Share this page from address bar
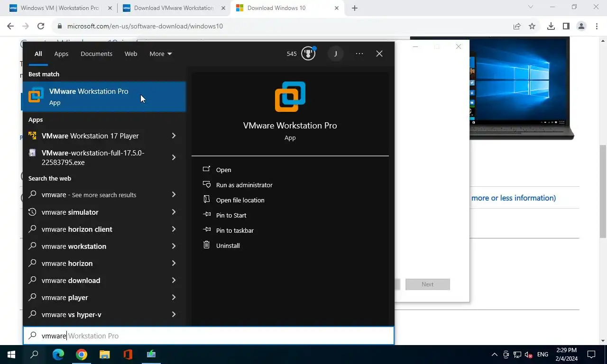607x364 pixels. (x=517, y=26)
